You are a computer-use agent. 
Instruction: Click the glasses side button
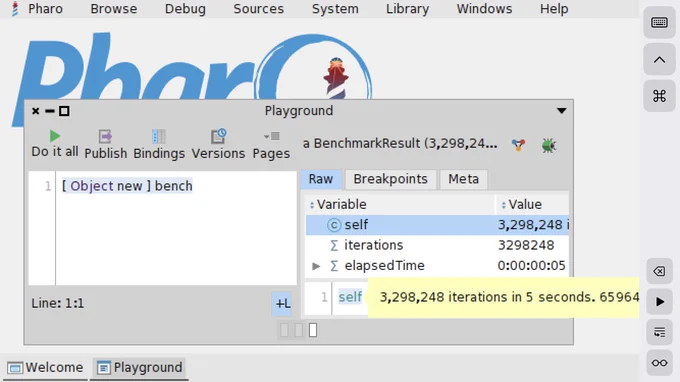click(x=659, y=363)
